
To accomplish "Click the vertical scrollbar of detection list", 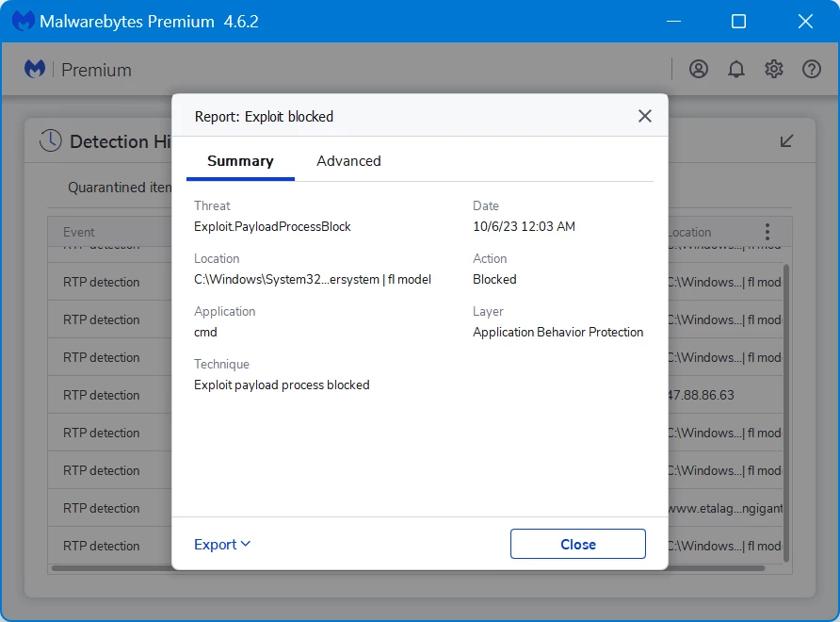I will pos(786,413).
